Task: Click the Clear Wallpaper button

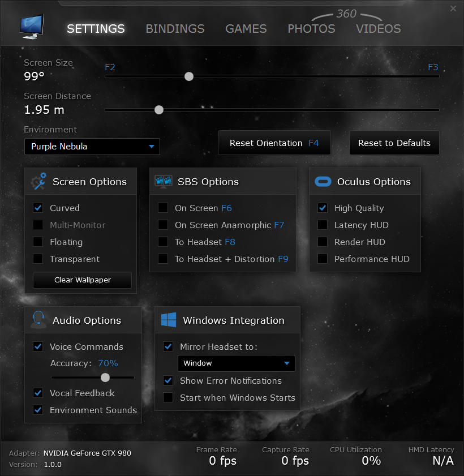Action: click(x=82, y=280)
